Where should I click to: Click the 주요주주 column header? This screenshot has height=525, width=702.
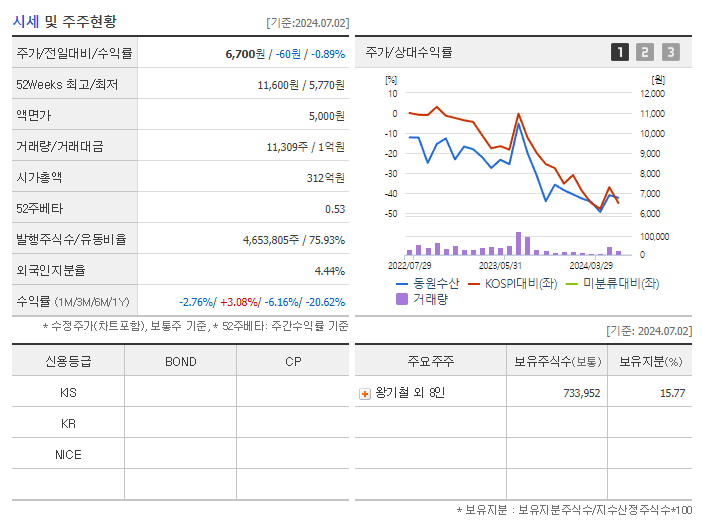(x=431, y=361)
